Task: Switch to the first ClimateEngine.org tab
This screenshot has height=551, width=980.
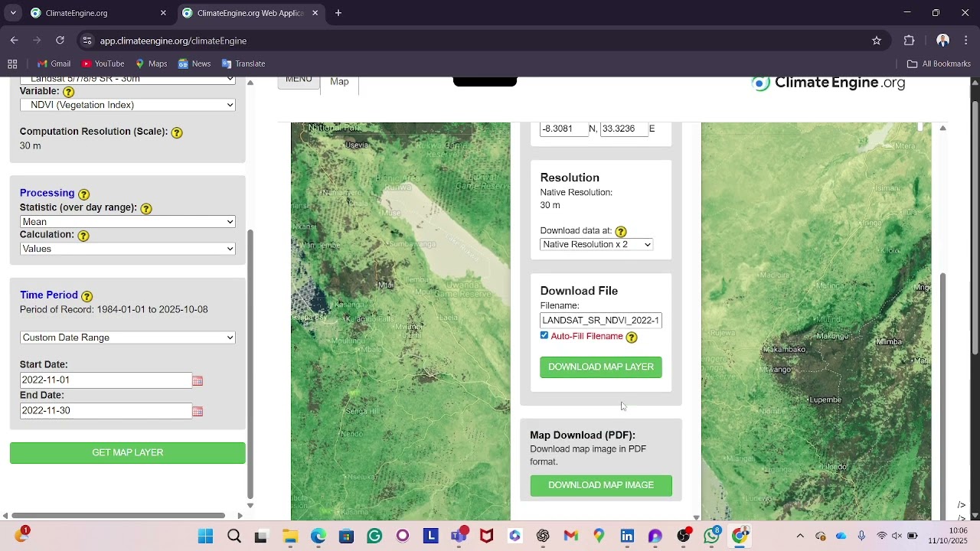Action: pos(97,13)
